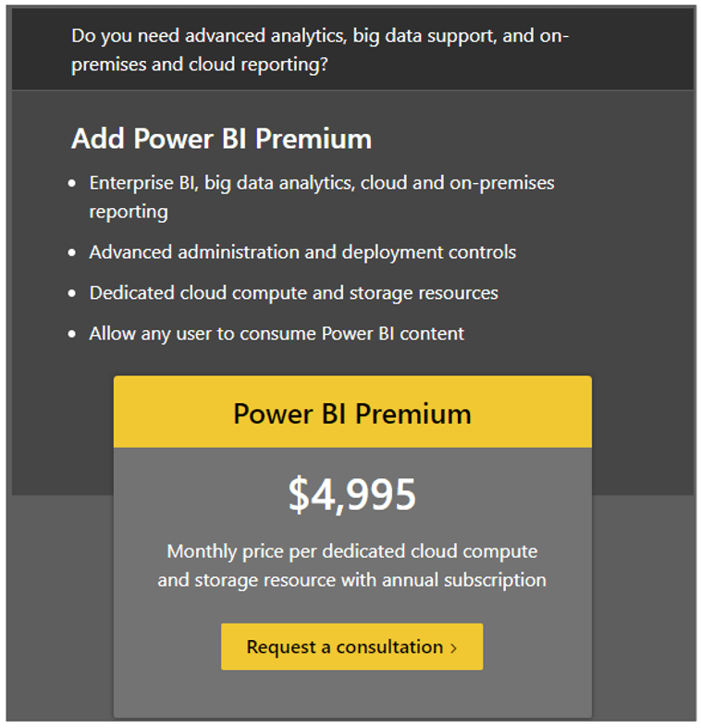Click the storage resource with annual subscription line
Image resolution: width=701 pixels, height=728 pixels.
[x=351, y=580]
